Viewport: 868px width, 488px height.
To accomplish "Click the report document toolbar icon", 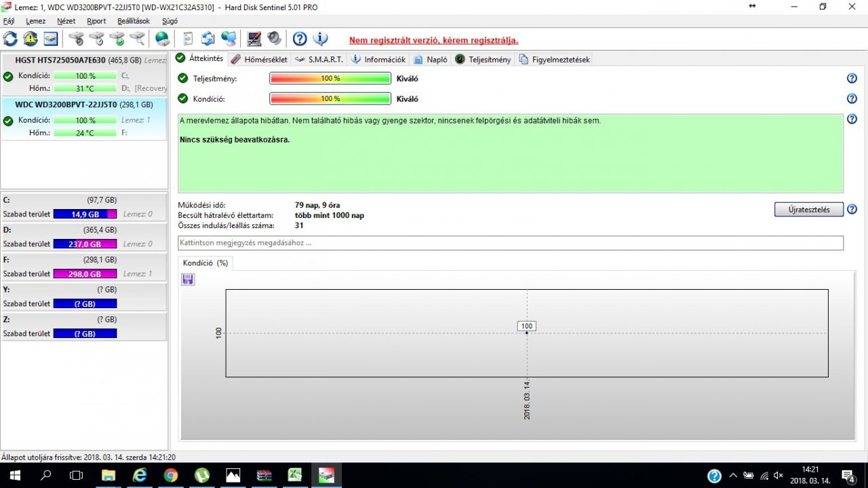I will pyautogui.click(x=188, y=39).
